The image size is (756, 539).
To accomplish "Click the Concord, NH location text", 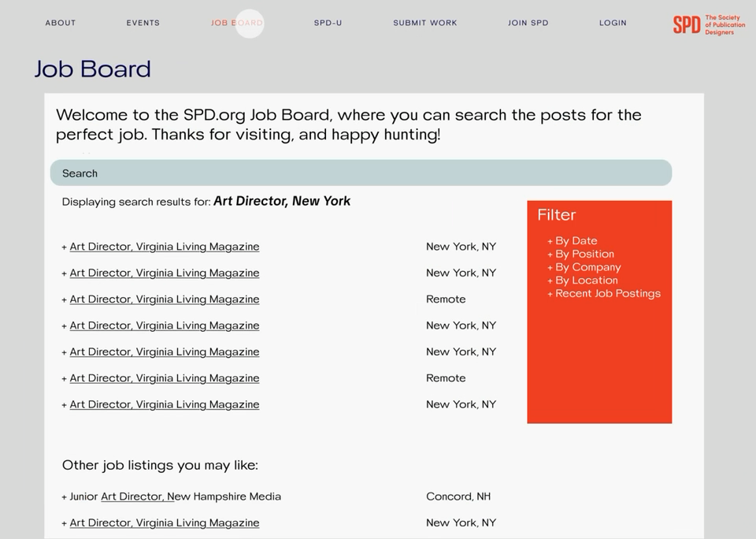I will pyautogui.click(x=458, y=496).
